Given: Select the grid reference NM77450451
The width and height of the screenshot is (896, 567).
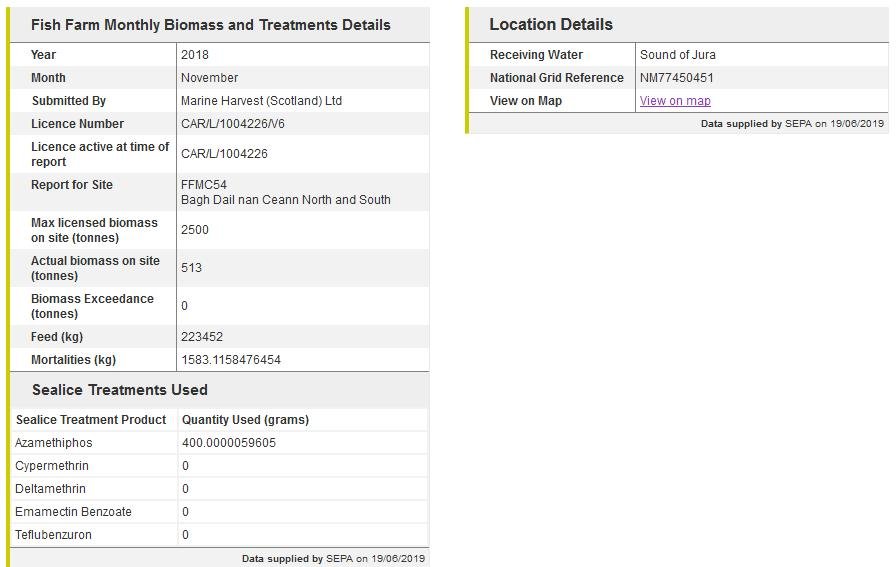Looking at the screenshot, I should [677, 78].
